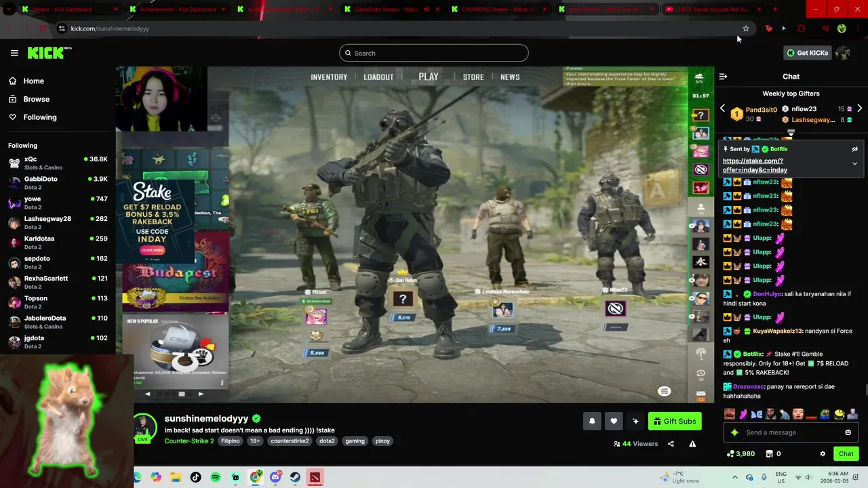Hide the pinned BotRix message

[x=854, y=149]
